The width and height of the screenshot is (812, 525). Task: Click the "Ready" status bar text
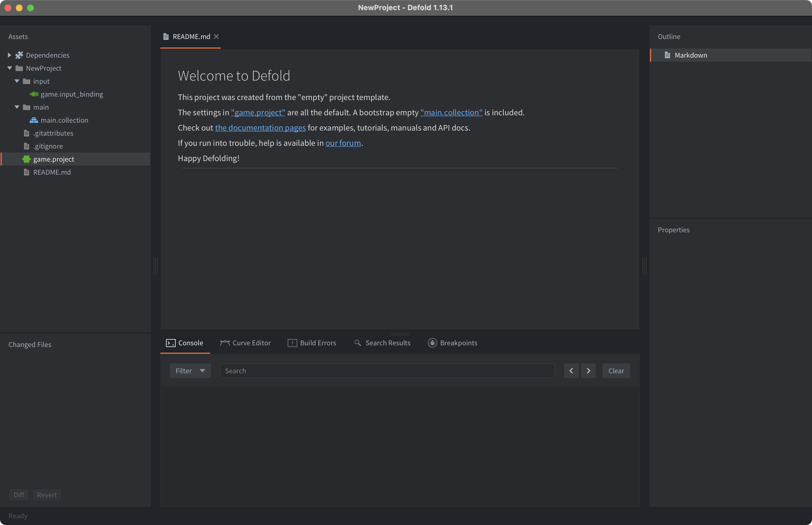click(18, 516)
